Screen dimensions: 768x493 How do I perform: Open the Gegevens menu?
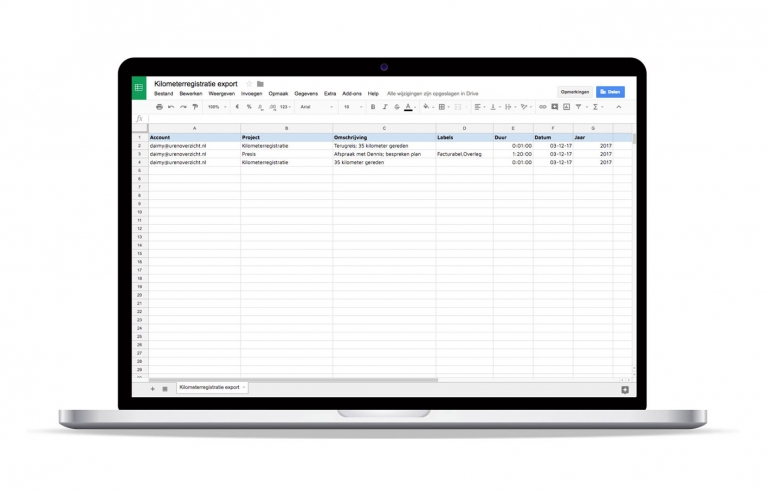click(x=306, y=94)
